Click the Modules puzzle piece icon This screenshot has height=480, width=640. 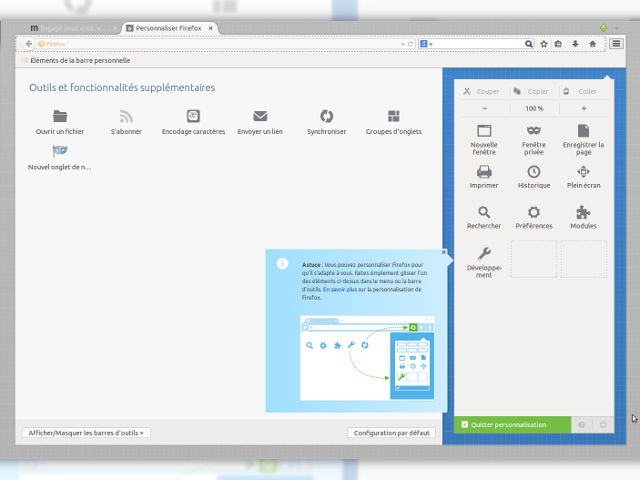point(583,212)
